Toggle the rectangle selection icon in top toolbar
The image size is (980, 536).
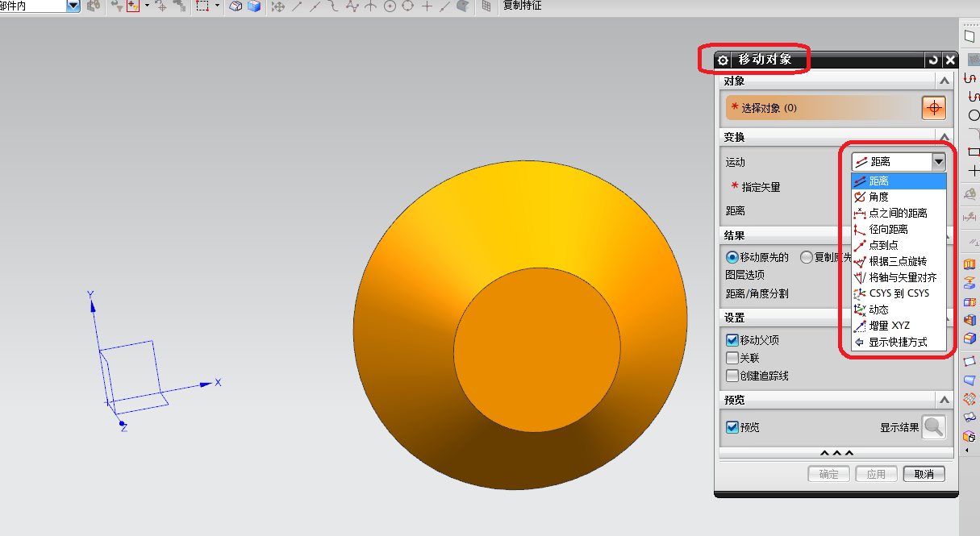pyautogui.click(x=202, y=6)
